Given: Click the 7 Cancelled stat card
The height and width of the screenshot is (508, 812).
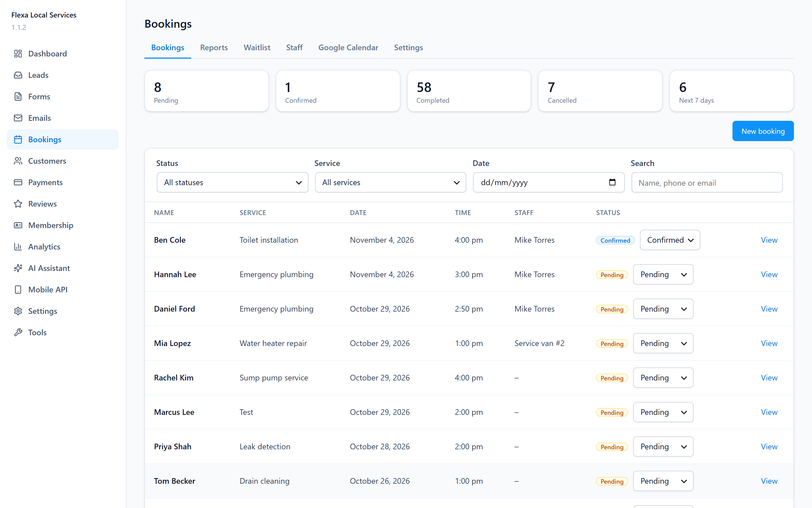Looking at the screenshot, I should click(x=600, y=91).
